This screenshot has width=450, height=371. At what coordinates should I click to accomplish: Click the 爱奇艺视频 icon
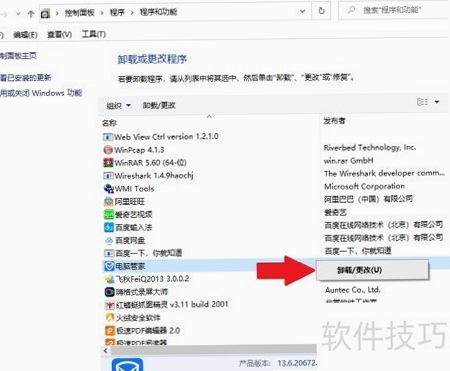(x=109, y=214)
